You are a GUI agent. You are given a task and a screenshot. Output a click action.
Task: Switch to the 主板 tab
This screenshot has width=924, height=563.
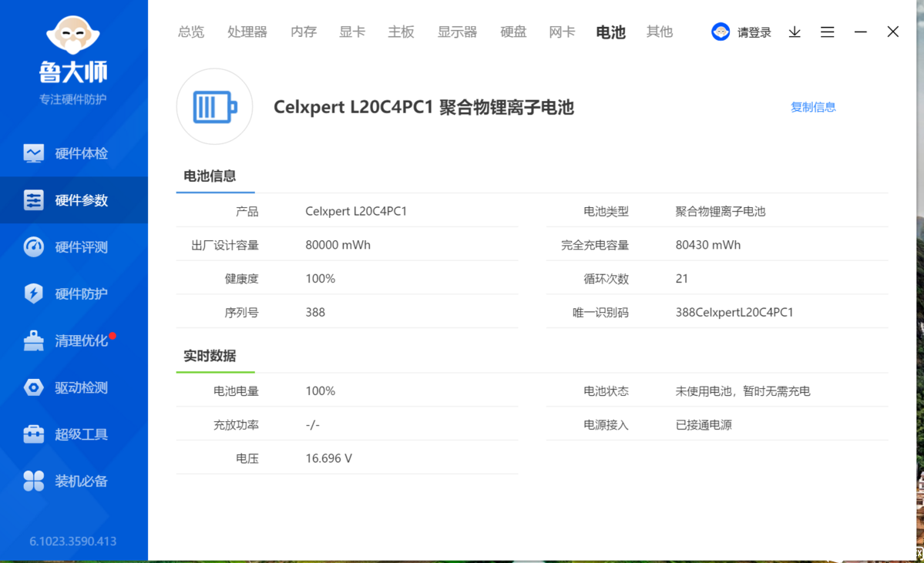tap(401, 32)
